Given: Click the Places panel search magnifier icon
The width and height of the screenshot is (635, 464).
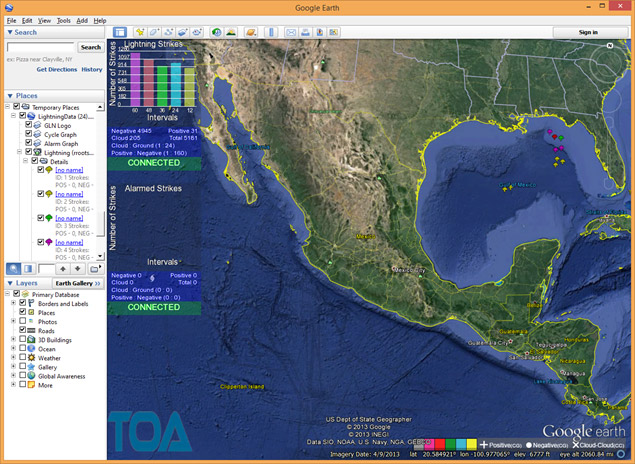Looking at the screenshot, I should [x=13, y=268].
